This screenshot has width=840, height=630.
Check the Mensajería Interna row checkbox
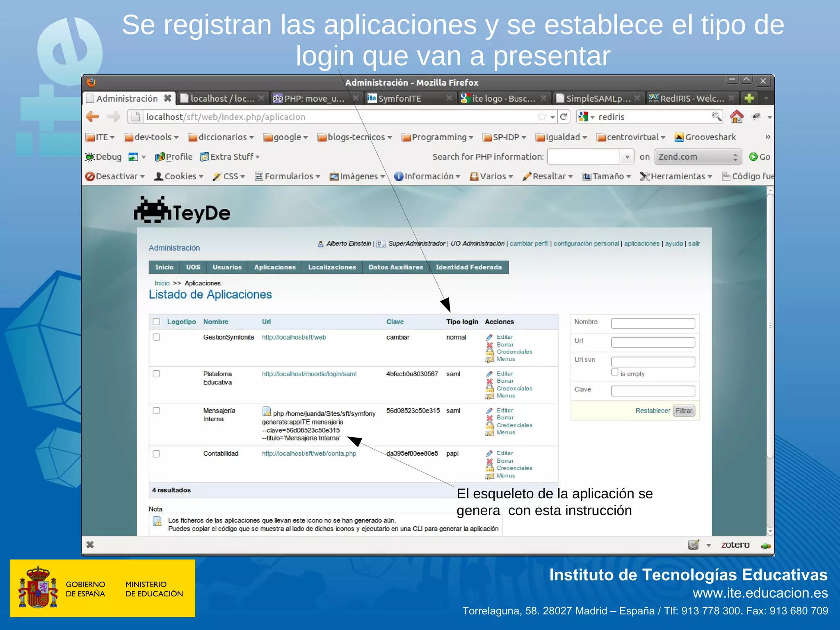(x=156, y=411)
